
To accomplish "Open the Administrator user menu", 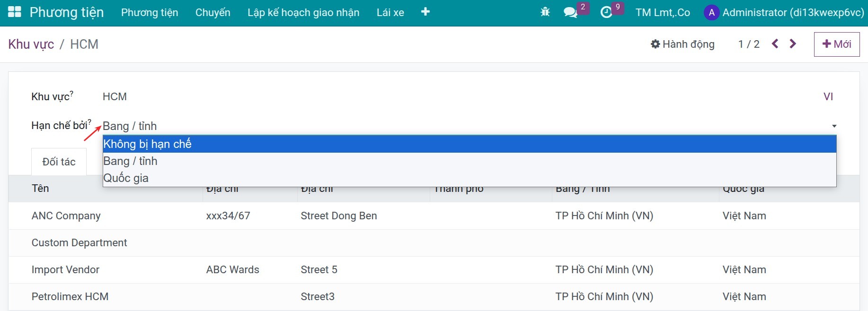I will (x=784, y=13).
